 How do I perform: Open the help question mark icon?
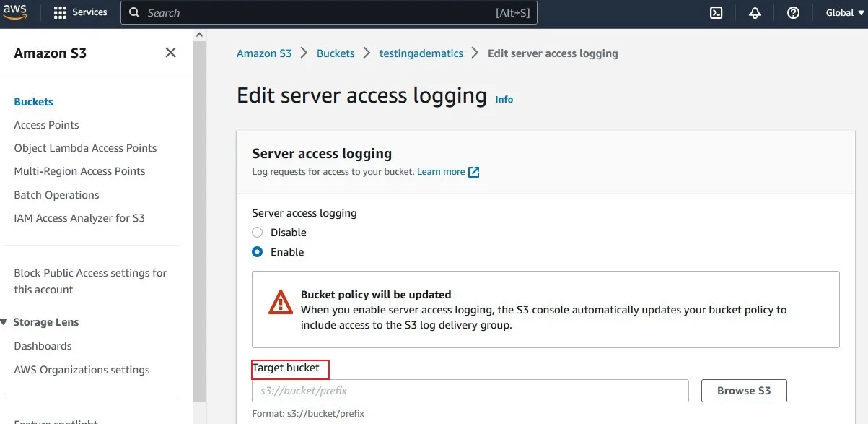[793, 13]
